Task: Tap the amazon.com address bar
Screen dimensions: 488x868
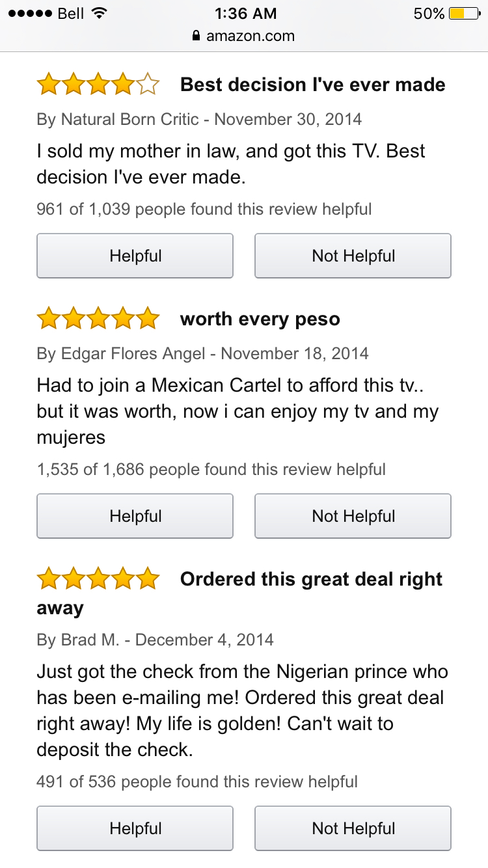Action: click(x=244, y=36)
